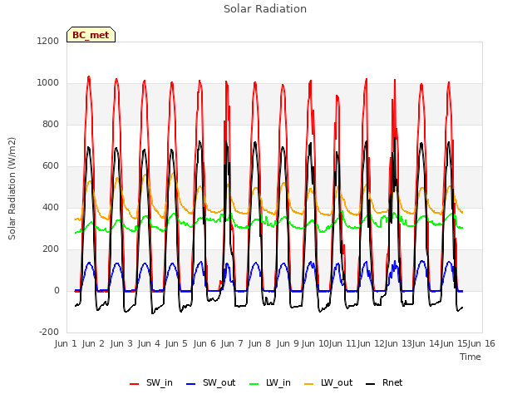The image size is (532, 399).
Task: Click the Jun 8 x-axis tick label
Action: [x=259, y=343]
